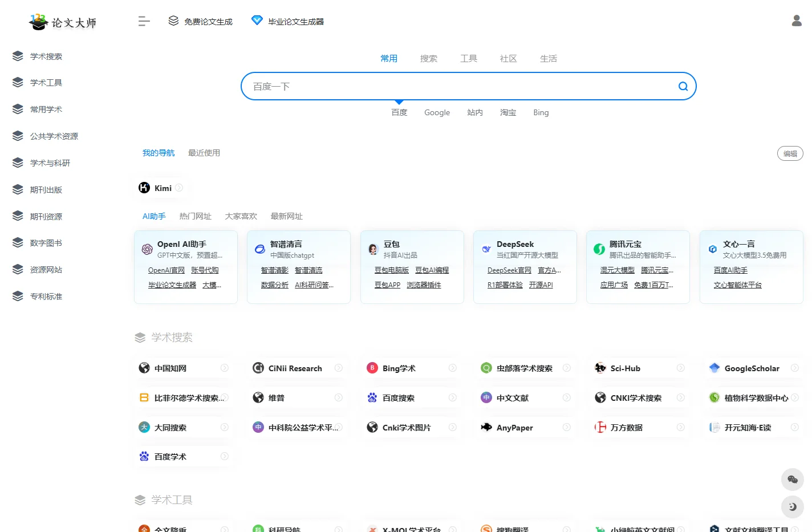
Task: Select 站内 as search engine
Action: 475,113
